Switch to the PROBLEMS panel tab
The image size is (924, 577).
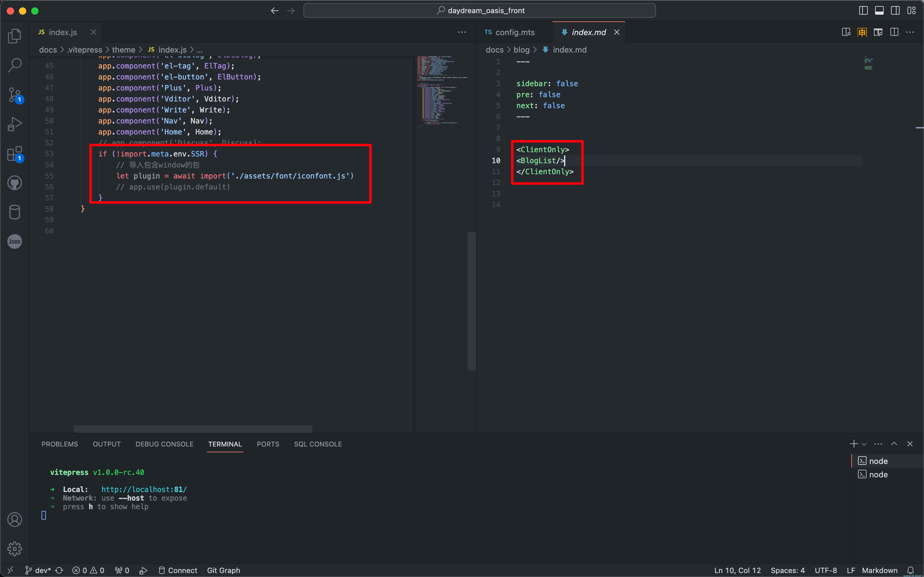tap(60, 444)
